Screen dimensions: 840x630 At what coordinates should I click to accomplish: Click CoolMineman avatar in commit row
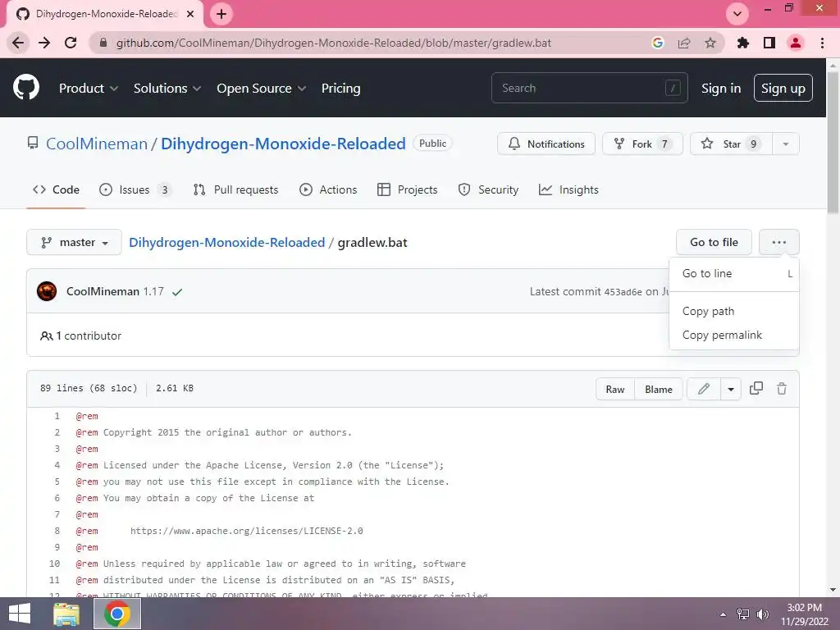(47, 291)
